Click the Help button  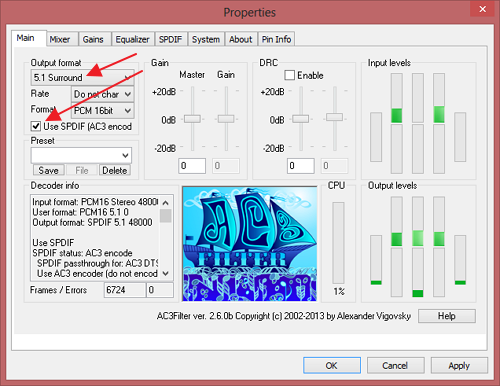click(447, 316)
